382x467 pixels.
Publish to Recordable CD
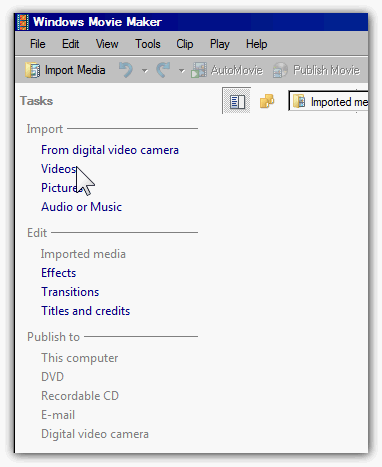pyautogui.click(x=80, y=396)
